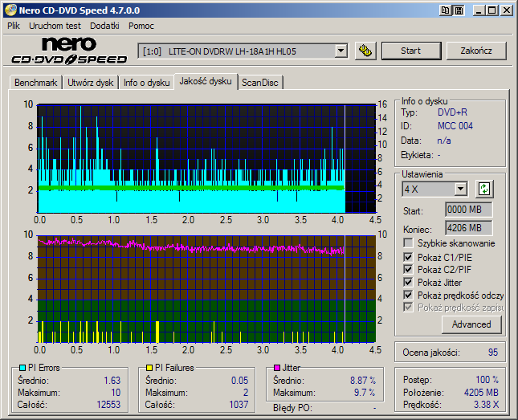Switch to the Info o dysku tab

point(147,83)
